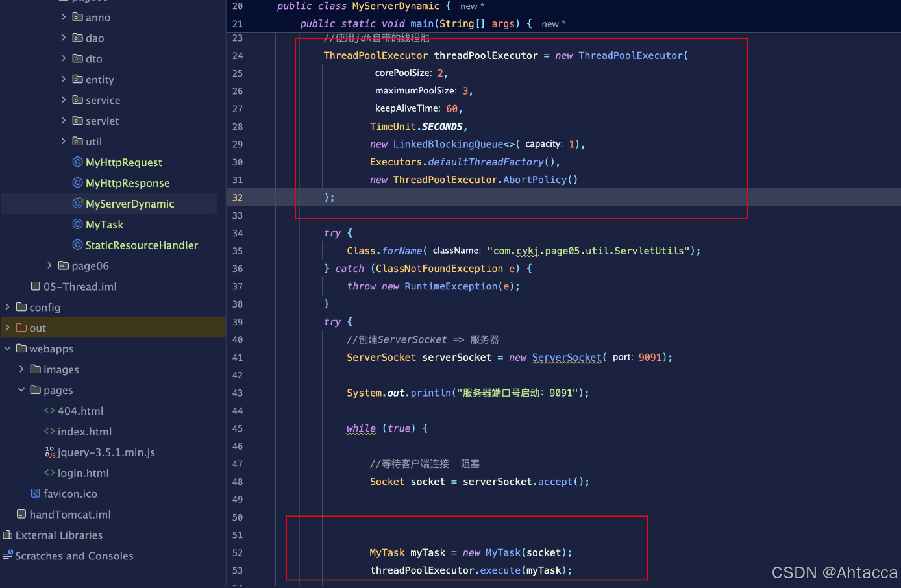Expand the servlet package arrow
This screenshot has height=588, width=901.
coord(64,121)
